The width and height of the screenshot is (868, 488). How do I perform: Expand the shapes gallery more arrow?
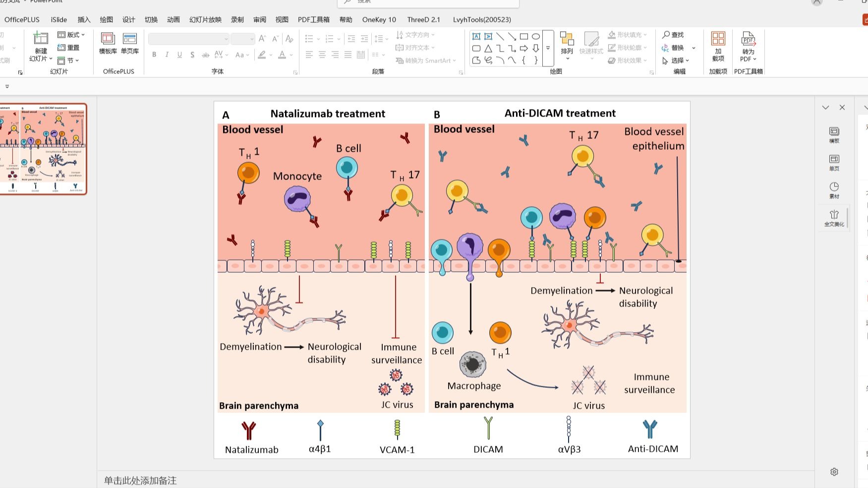pos(548,48)
